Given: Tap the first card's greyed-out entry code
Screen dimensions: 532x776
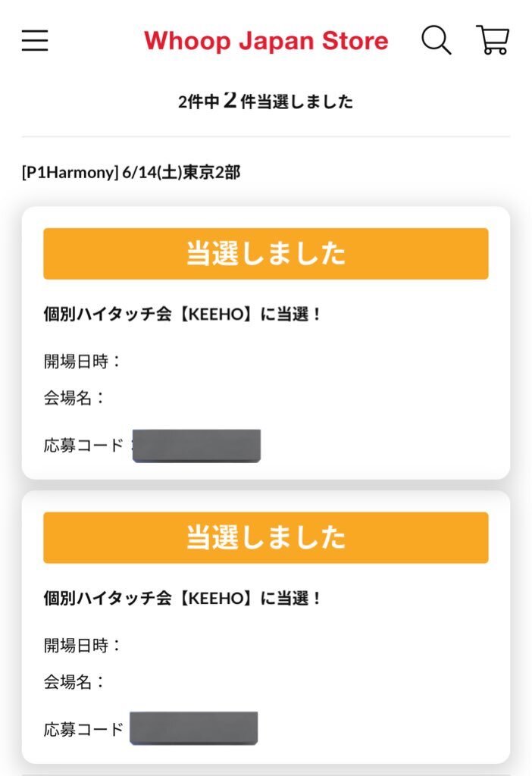Looking at the screenshot, I should pos(196,446).
